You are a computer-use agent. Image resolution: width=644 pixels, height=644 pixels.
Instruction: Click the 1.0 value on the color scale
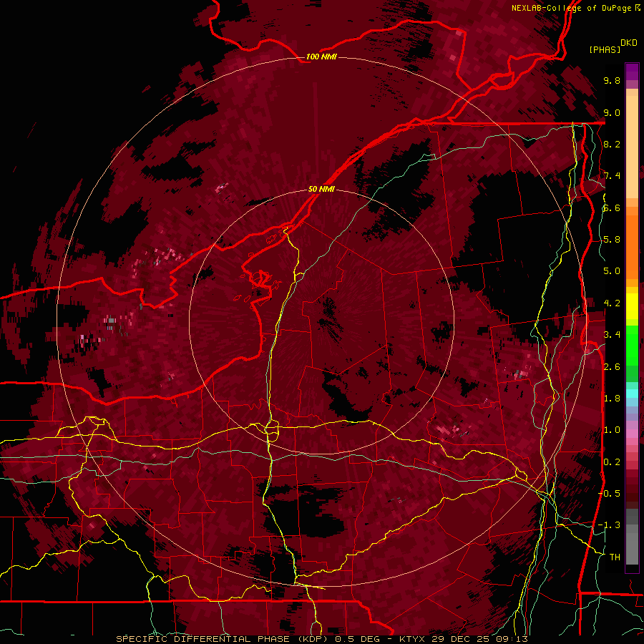click(612, 430)
